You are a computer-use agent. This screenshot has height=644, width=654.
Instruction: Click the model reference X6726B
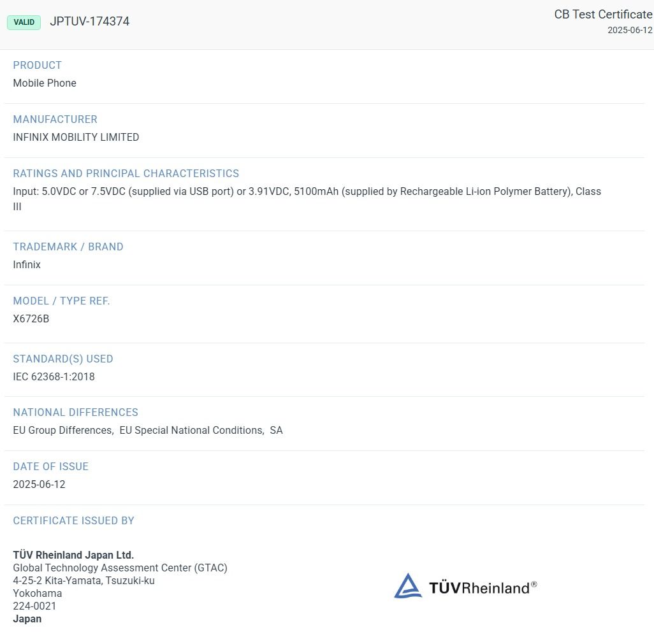[31, 318]
